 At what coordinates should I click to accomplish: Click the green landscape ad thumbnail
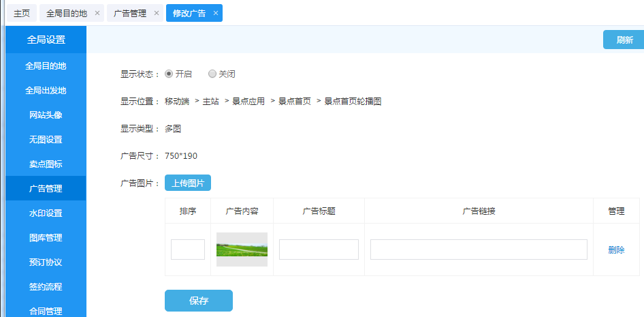pyautogui.click(x=242, y=250)
